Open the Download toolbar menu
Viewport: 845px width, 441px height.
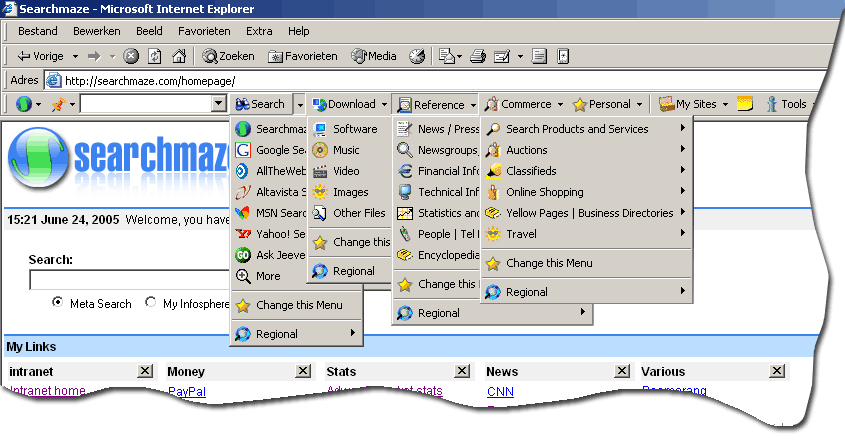click(x=344, y=104)
